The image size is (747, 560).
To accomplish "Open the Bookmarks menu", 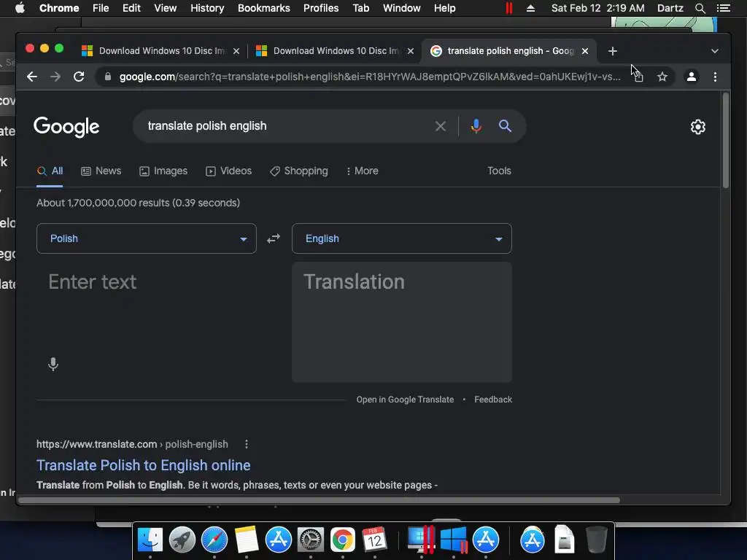I will pyautogui.click(x=263, y=8).
